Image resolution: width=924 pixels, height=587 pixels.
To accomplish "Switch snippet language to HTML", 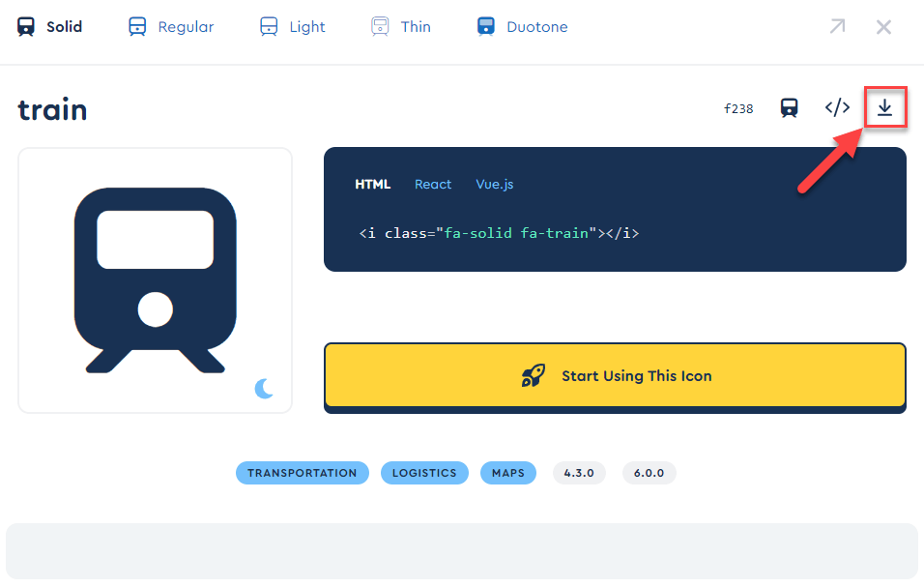I will (x=372, y=184).
